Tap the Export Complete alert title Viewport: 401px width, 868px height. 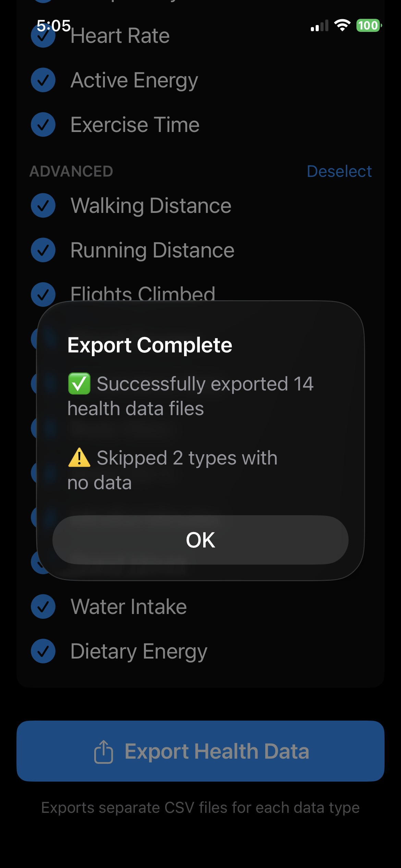tap(150, 345)
